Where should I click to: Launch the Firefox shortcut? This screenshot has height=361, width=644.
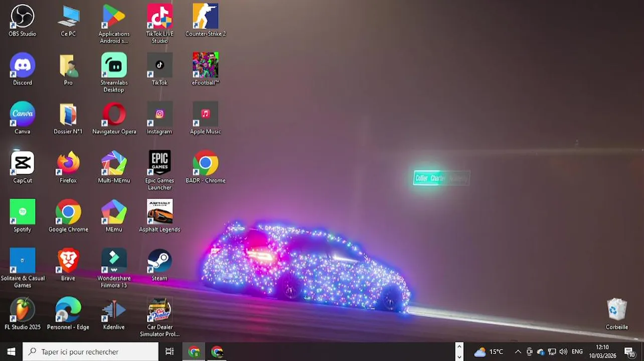point(68,167)
